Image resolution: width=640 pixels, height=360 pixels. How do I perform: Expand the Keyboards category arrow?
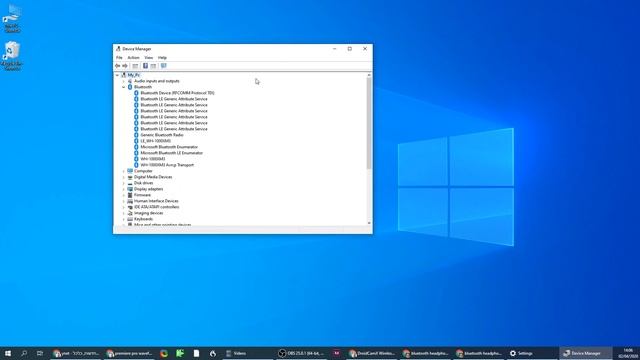click(x=124, y=219)
